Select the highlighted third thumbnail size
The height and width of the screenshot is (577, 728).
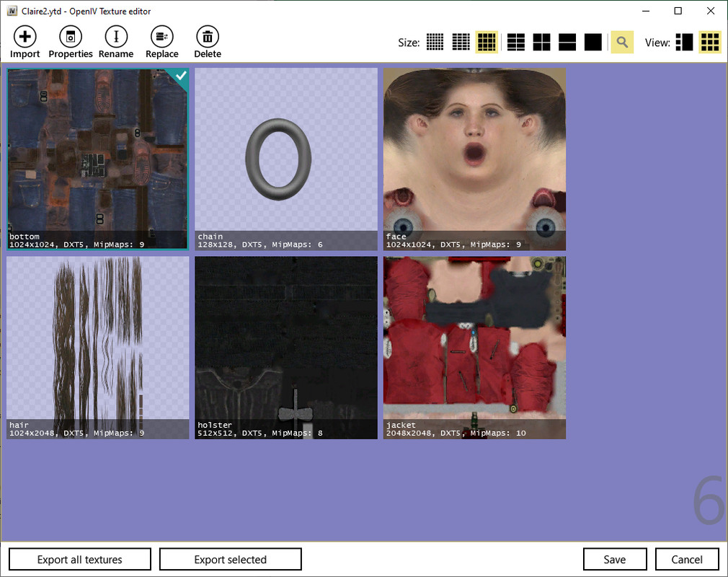pyautogui.click(x=487, y=43)
